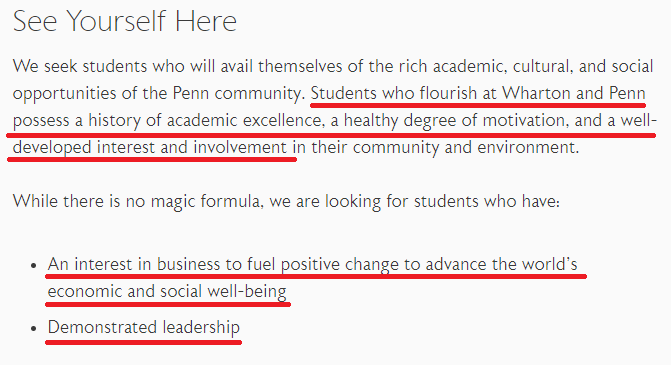
Task: Click the words "looking for students who have"
Action: pyautogui.click(x=442, y=201)
